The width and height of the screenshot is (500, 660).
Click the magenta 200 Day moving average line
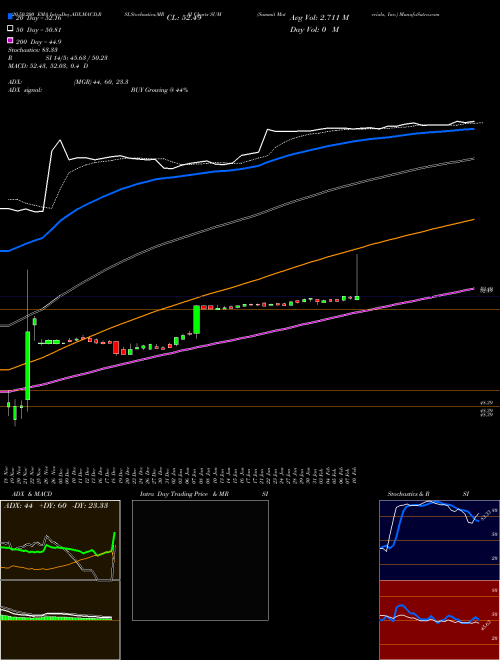click(236, 339)
